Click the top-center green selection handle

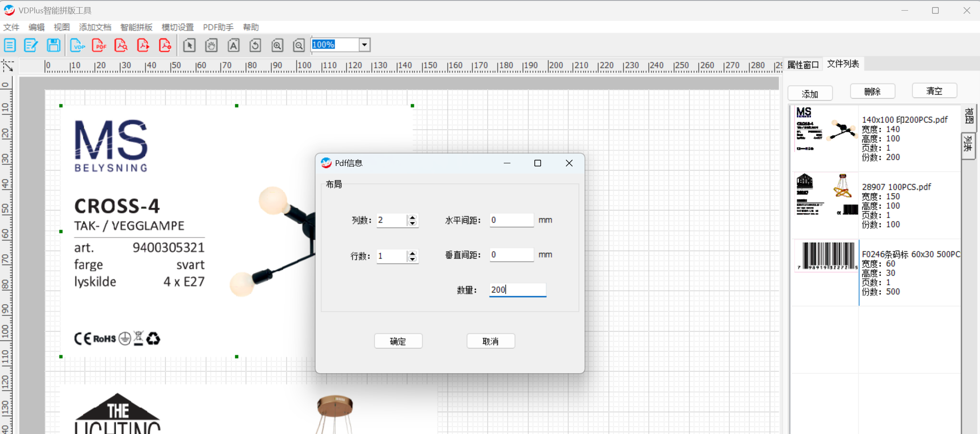click(x=237, y=106)
